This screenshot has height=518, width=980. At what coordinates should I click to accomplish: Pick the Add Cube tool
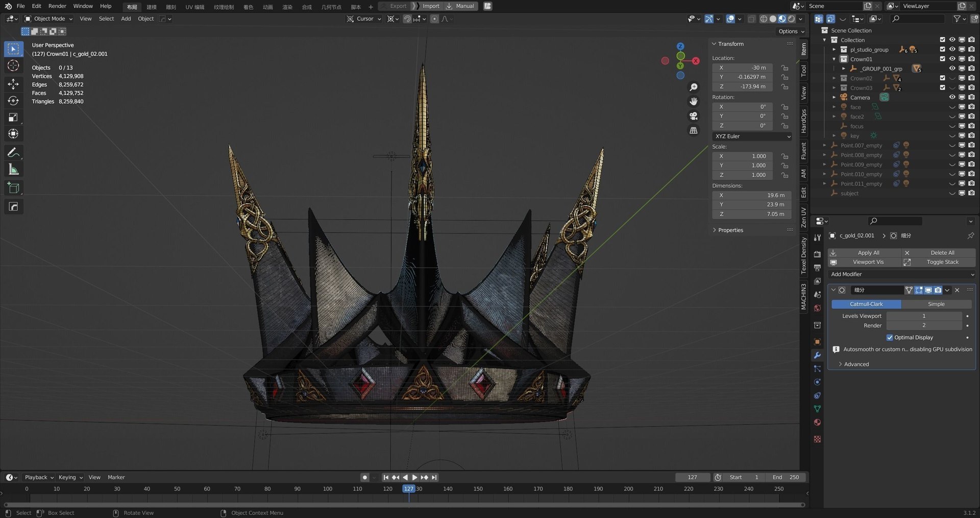click(x=14, y=188)
